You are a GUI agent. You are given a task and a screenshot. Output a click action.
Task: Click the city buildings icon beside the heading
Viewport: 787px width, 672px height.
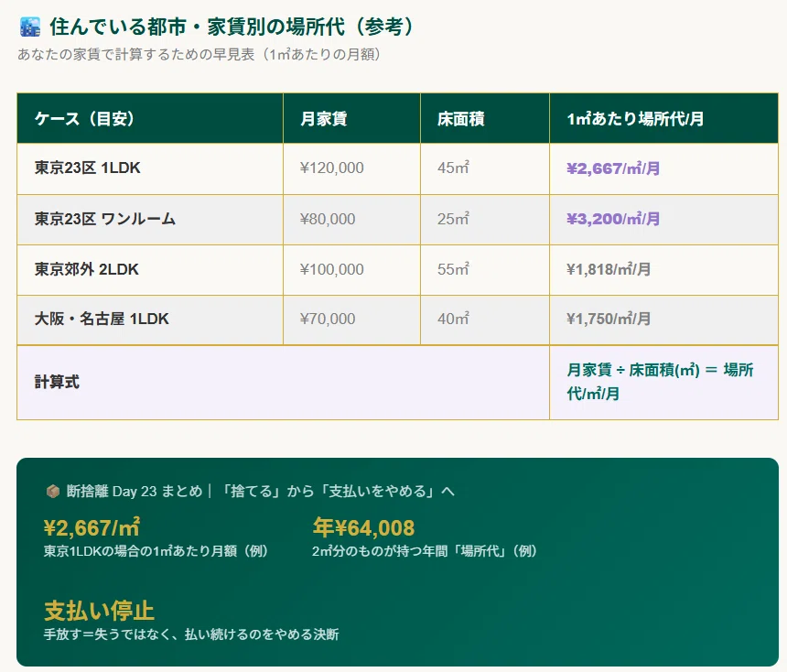pyautogui.click(x=29, y=27)
